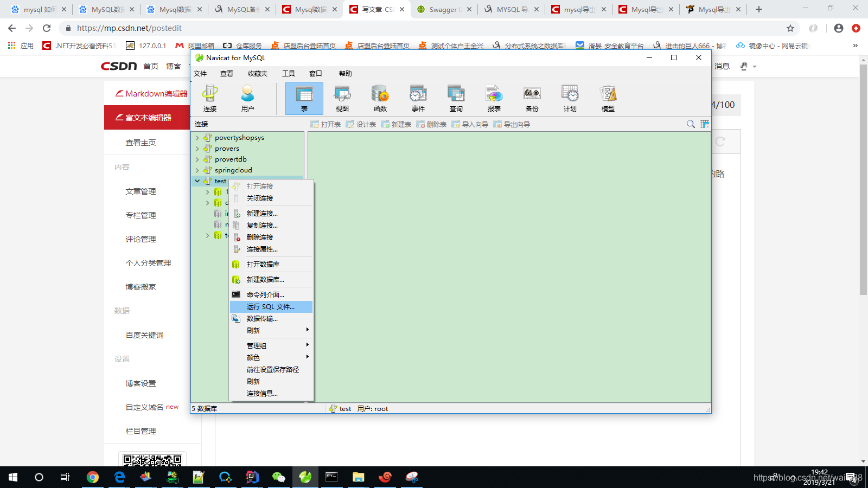The height and width of the screenshot is (488, 868).
Task: Click the browser reload button
Action: point(47,28)
